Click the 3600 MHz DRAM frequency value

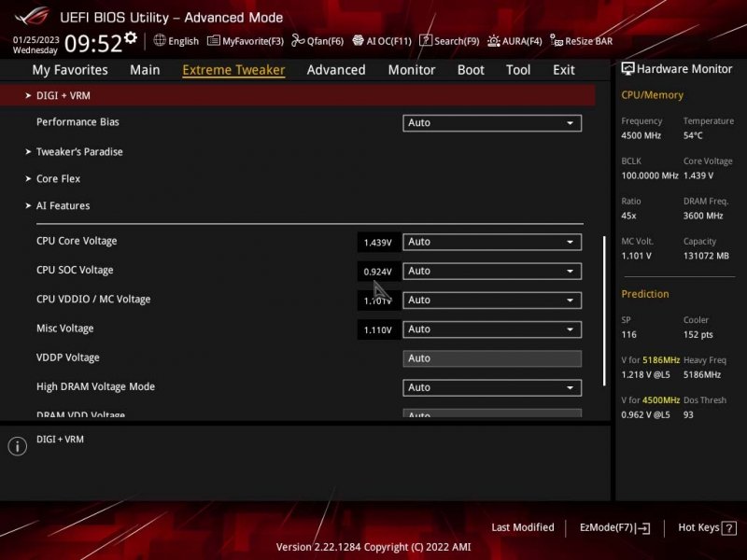click(x=703, y=216)
